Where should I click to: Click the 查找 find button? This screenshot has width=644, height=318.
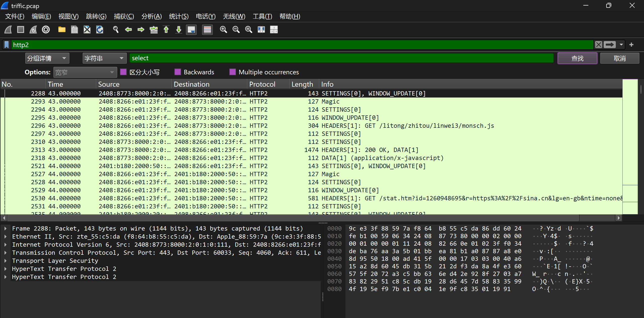pyautogui.click(x=577, y=58)
